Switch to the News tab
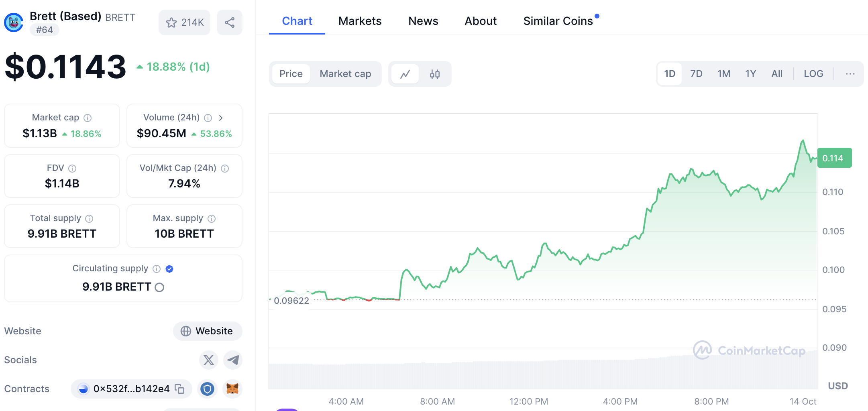Viewport: 868px width, 411px height. 423,21
